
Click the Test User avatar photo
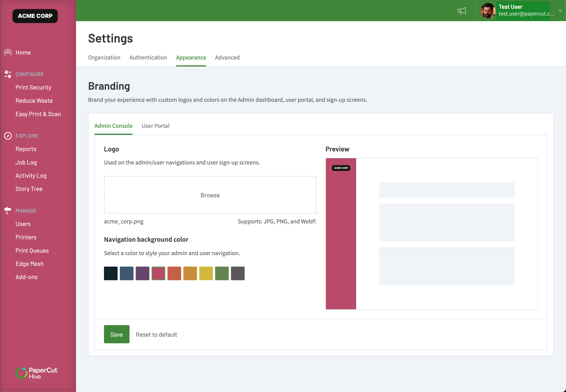[488, 11]
